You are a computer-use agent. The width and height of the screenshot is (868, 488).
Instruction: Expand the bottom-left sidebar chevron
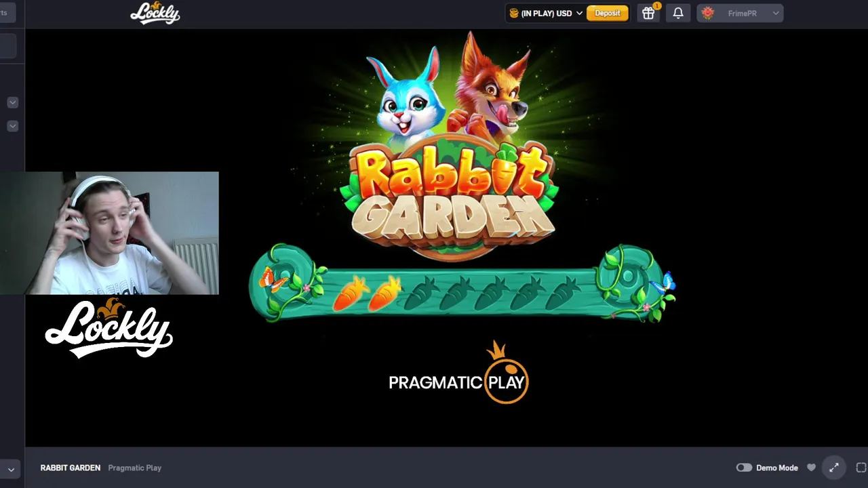click(11, 469)
